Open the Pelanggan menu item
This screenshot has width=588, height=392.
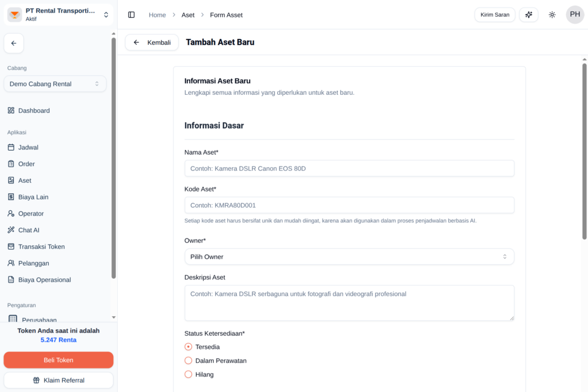tap(33, 263)
